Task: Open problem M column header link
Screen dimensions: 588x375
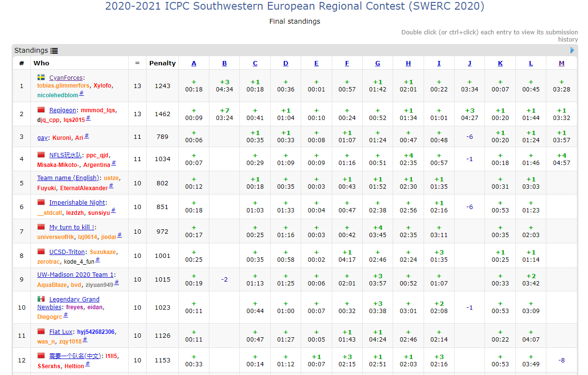Action: coord(561,63)
